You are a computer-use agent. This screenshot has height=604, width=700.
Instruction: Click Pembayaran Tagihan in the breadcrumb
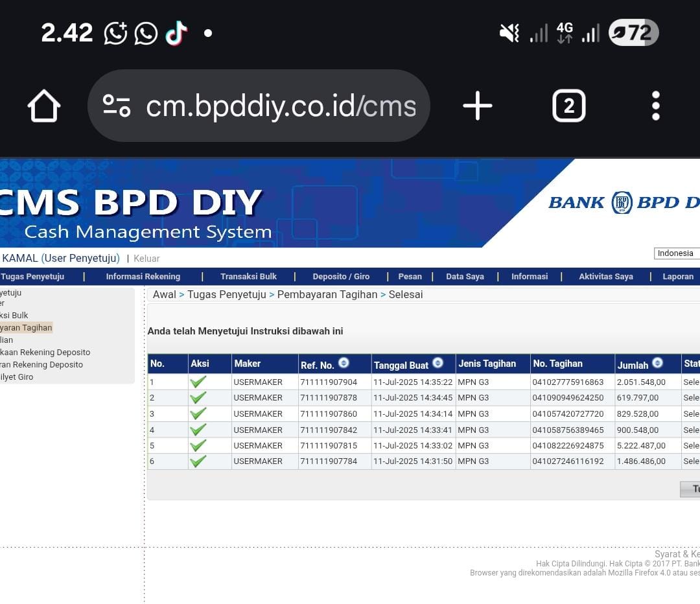click(x=327, y=295)
